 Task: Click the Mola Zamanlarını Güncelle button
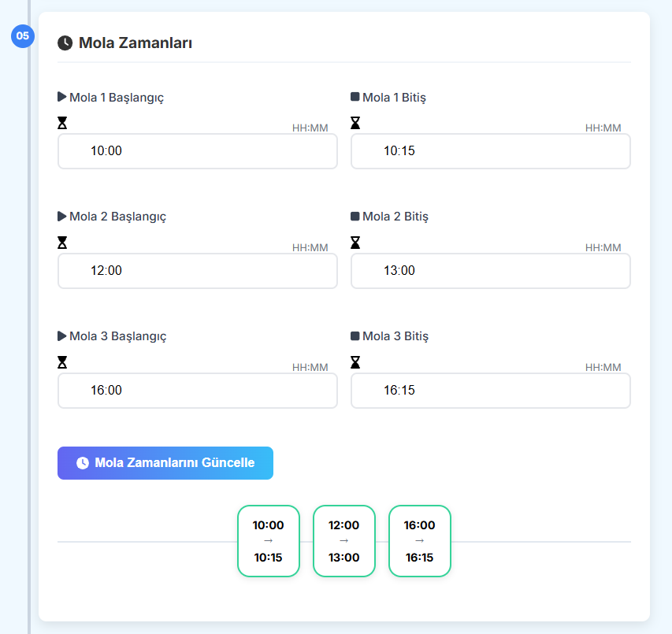point(165,463)
